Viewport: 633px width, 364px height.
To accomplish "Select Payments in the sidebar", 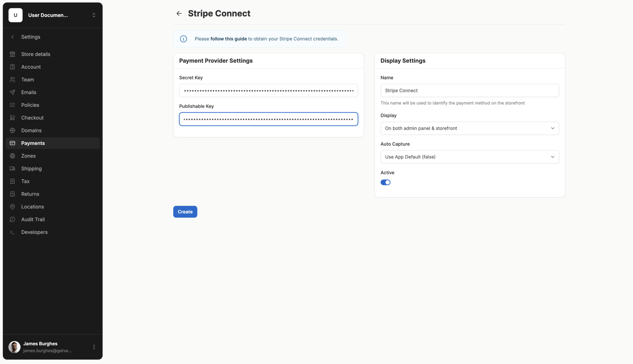I will coord(53,143).
